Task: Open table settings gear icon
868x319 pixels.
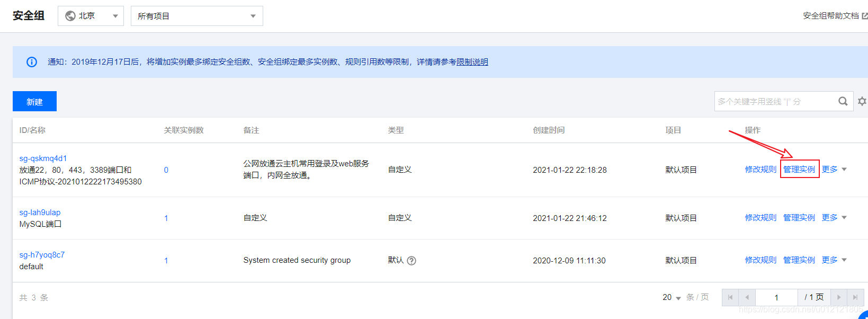Action: [862, 101]
